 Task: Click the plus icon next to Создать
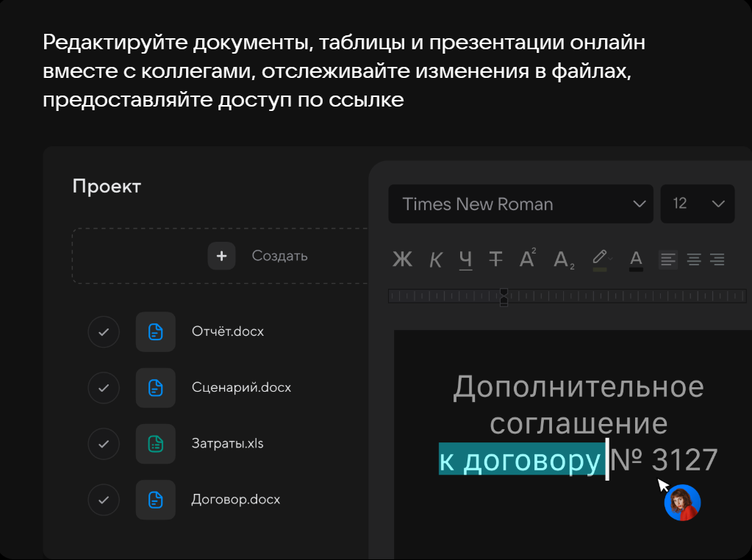click(221, 256)
